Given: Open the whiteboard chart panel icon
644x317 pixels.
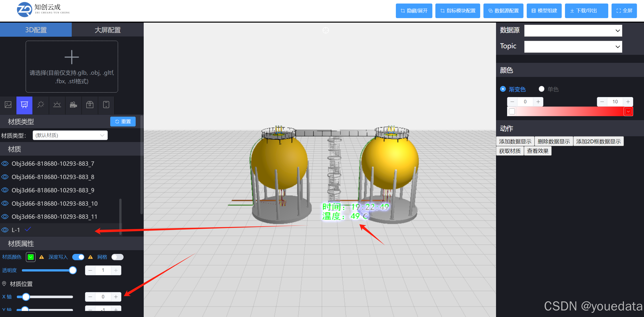Looking at the screenshot, I should (x=24, y=105).
